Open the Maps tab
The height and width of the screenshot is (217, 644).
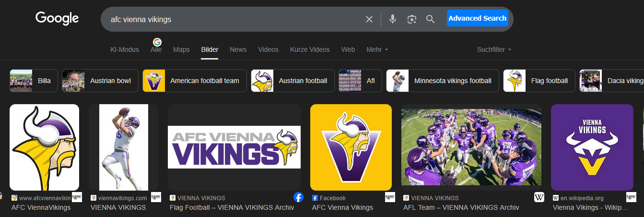coord(181,49)
